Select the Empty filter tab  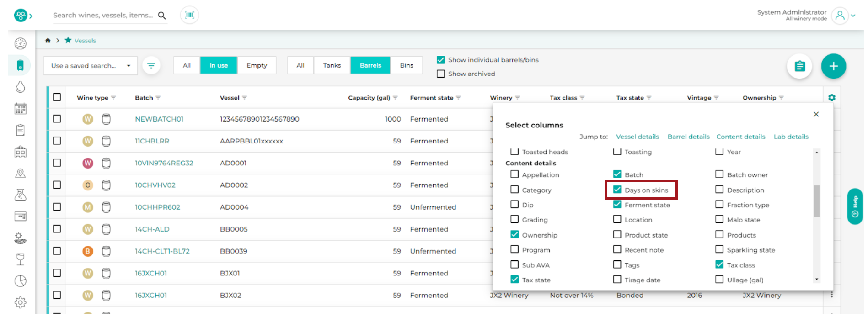(x=257, y=65)
